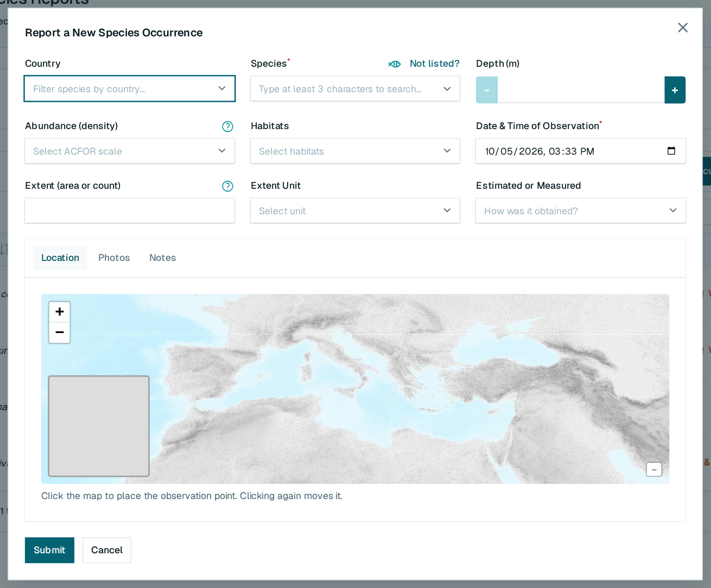711x588 pixels.
Task: Zoom in on the map
Action: 60,312
